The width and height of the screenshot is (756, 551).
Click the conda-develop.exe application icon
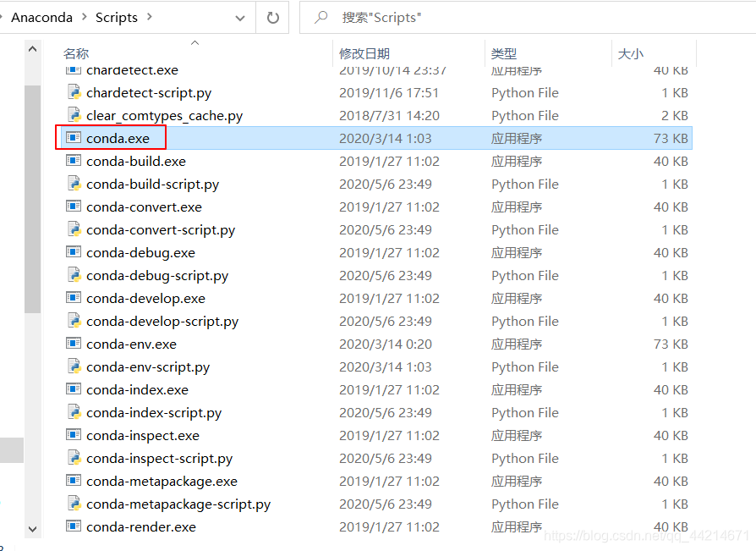pyautogui.click(x=74, y=298)
